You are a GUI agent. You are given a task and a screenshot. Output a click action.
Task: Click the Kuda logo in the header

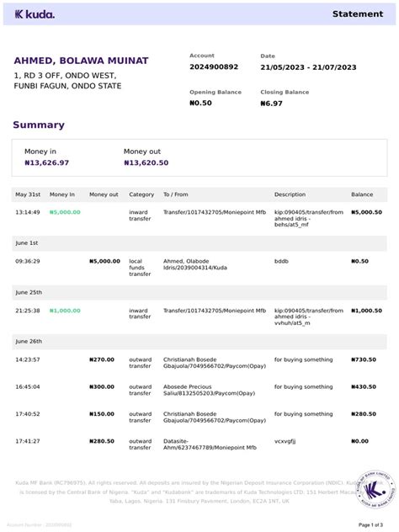point(35,14)
